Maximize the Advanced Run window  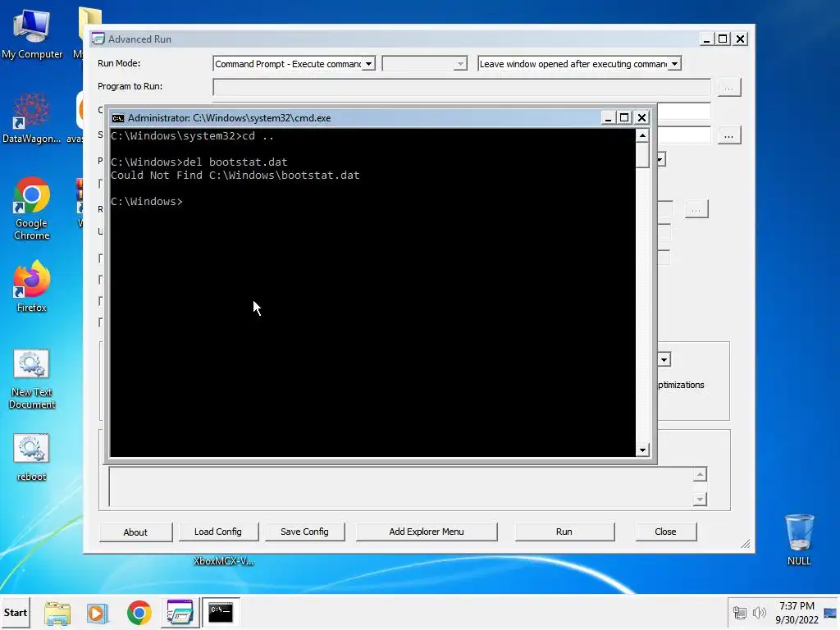723,39
